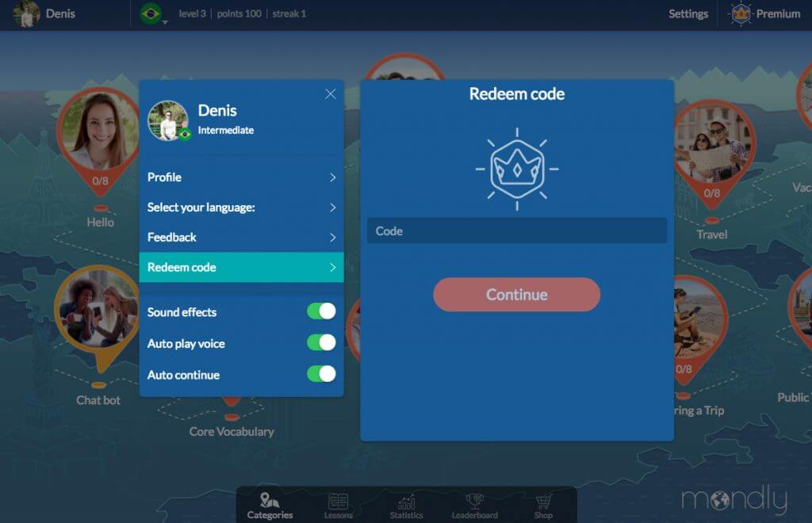Click Redeem code in the menu
812x523 pixels.
click(x=241, y=267)
